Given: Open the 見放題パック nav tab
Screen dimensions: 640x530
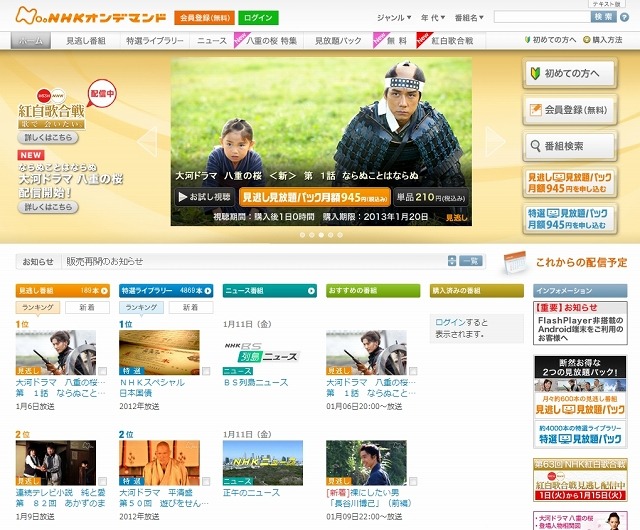Looking at the screenshot, I should coord(338,41).
